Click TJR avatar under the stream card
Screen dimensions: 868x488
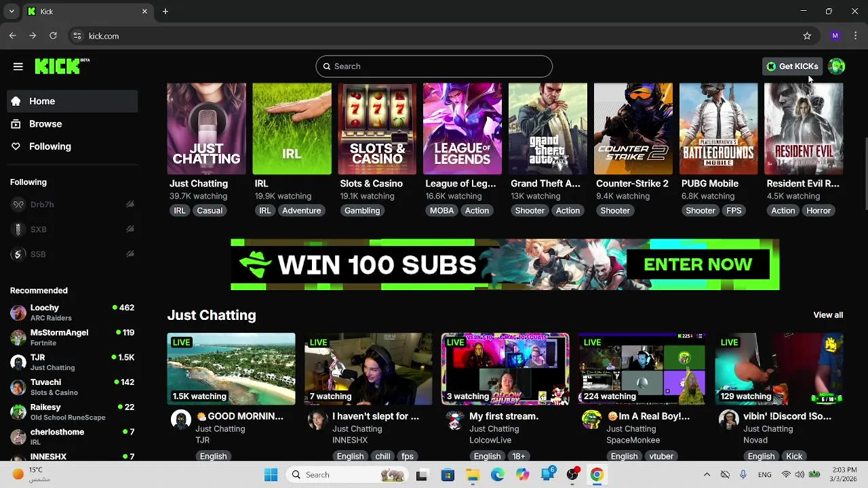pos(180,420)
